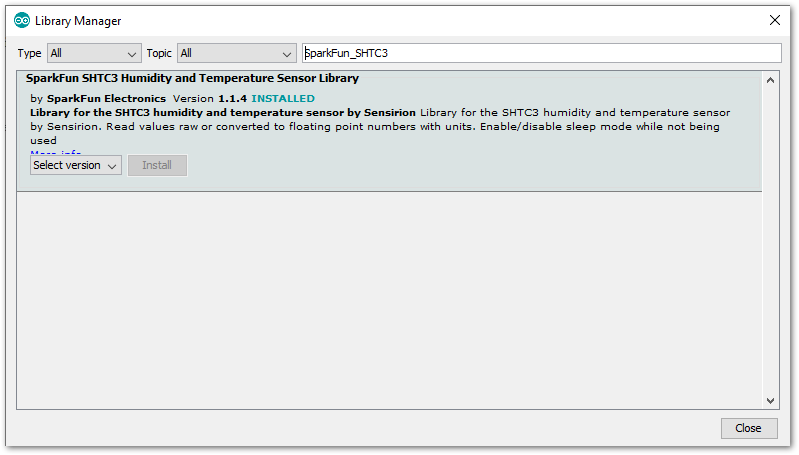
Task: Click the vertical scrollbar track
Action: (770, 240)
